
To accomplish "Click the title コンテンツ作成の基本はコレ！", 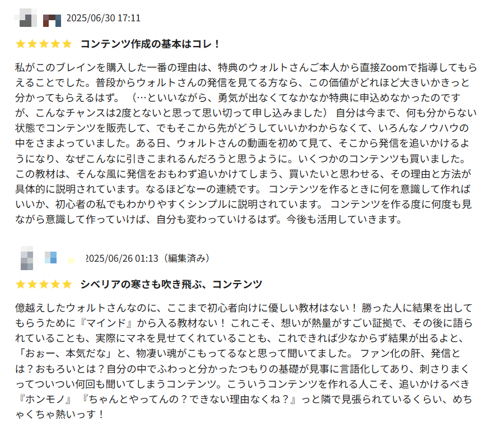I will (150, 44).
